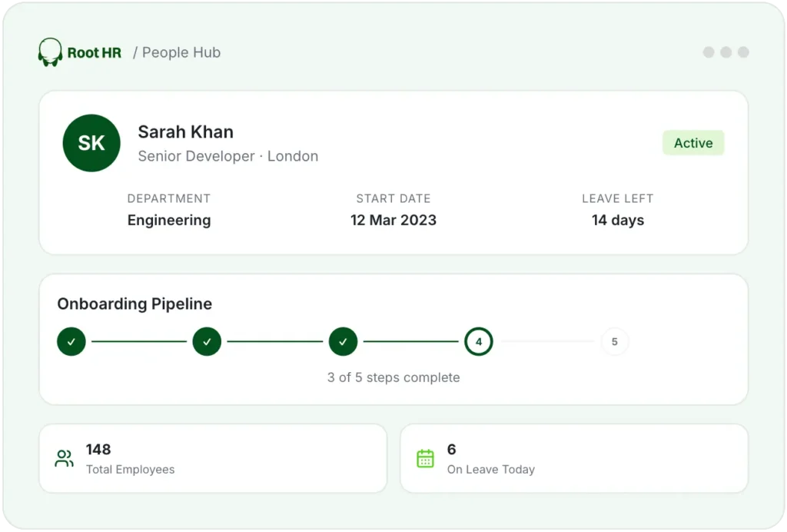Open onboarding step 5 marker

pyautogui.click(x=614, y=342)
